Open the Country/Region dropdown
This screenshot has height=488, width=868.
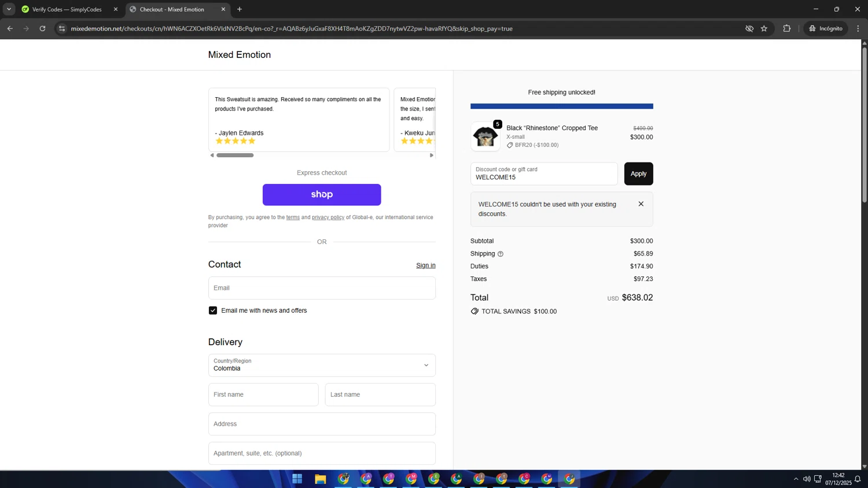click(x=322, y=365)
